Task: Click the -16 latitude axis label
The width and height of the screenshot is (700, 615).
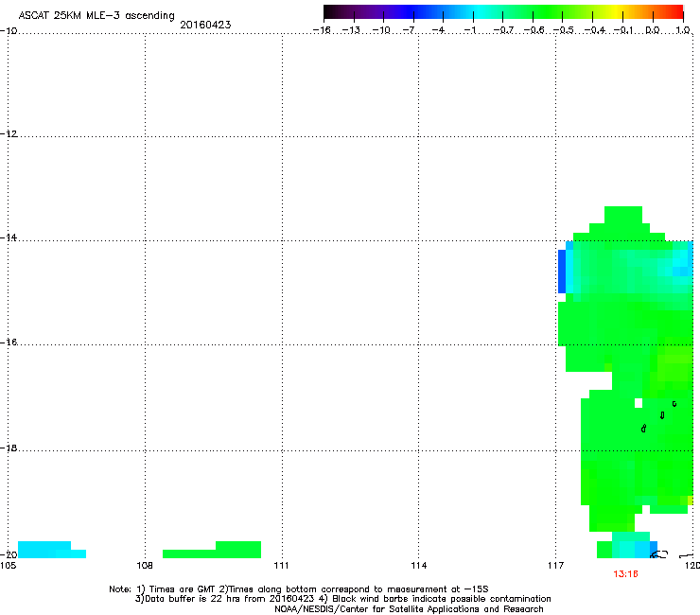Action: (9, 343)
